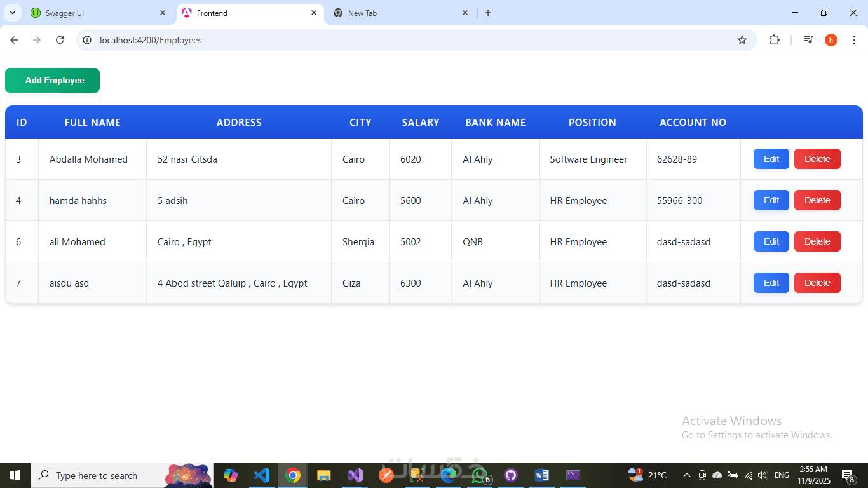Delete the ali Mohamed employee row
This screenshot has width=868, height=488.
[x=817, y=241]
